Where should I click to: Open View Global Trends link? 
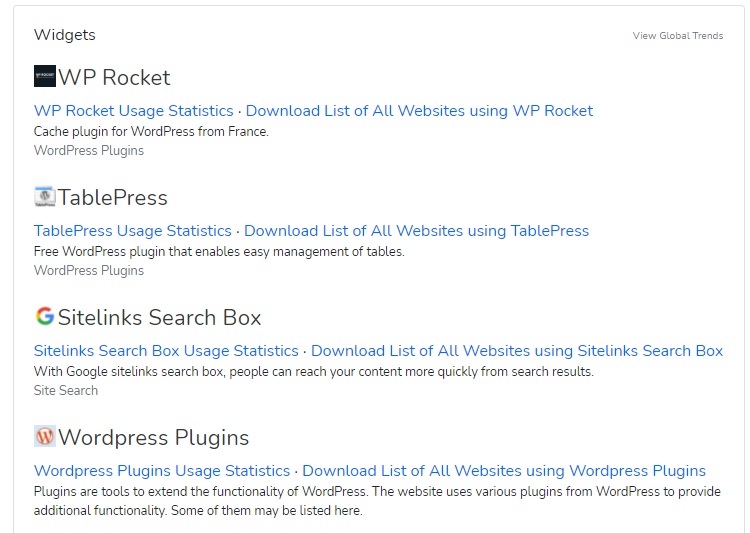coord(678,36)
